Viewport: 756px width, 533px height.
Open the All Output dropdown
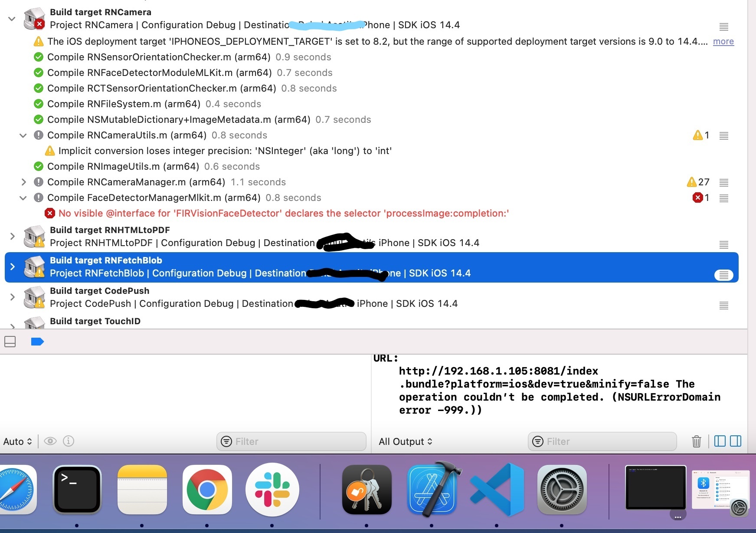(405, 441)
